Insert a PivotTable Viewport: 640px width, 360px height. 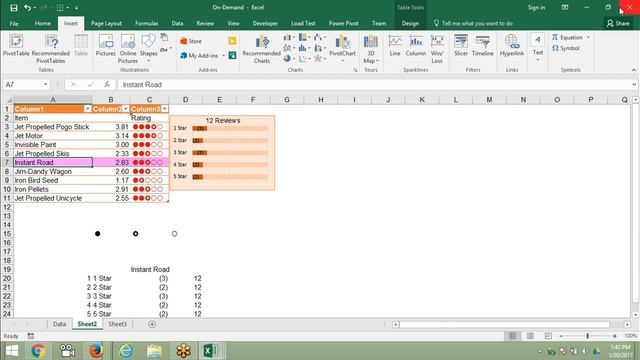pyautogui.click(x=16, y=45)
